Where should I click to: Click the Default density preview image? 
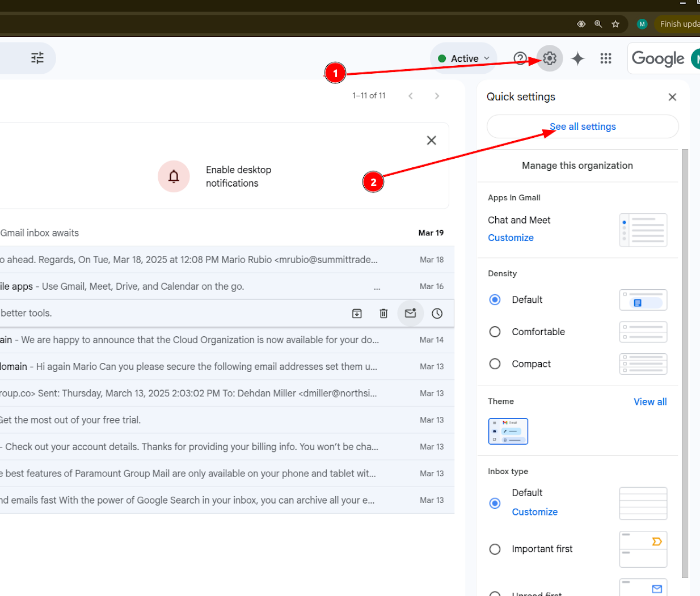pyautogui.click(x=643, y=300)
